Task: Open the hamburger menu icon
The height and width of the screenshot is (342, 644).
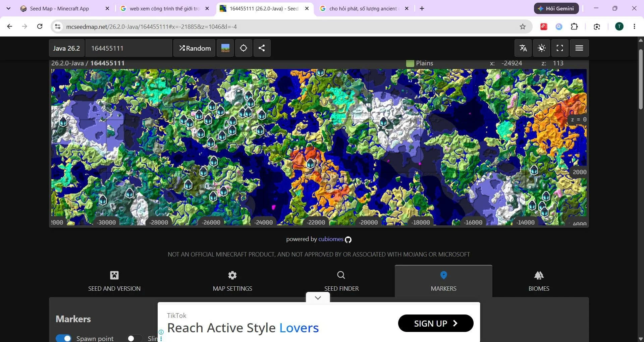Action: click(579, 48)
